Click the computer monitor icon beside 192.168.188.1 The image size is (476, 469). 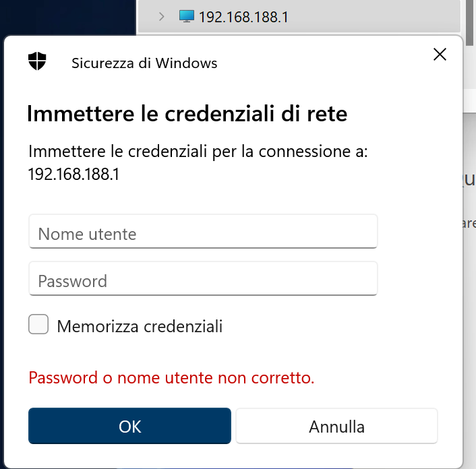(x=187, y=16)
